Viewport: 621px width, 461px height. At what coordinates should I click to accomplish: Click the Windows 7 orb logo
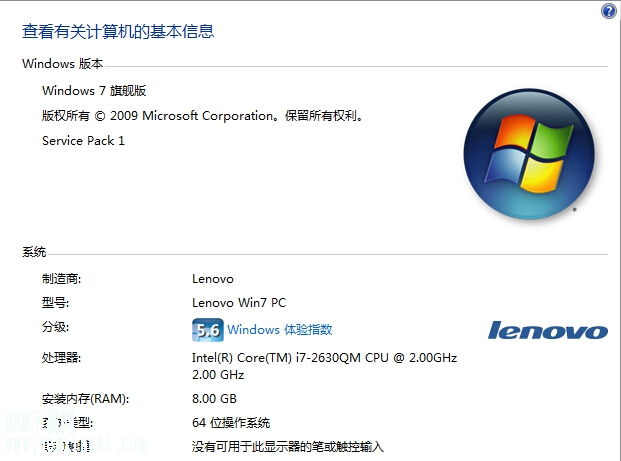tap(529, 154)
